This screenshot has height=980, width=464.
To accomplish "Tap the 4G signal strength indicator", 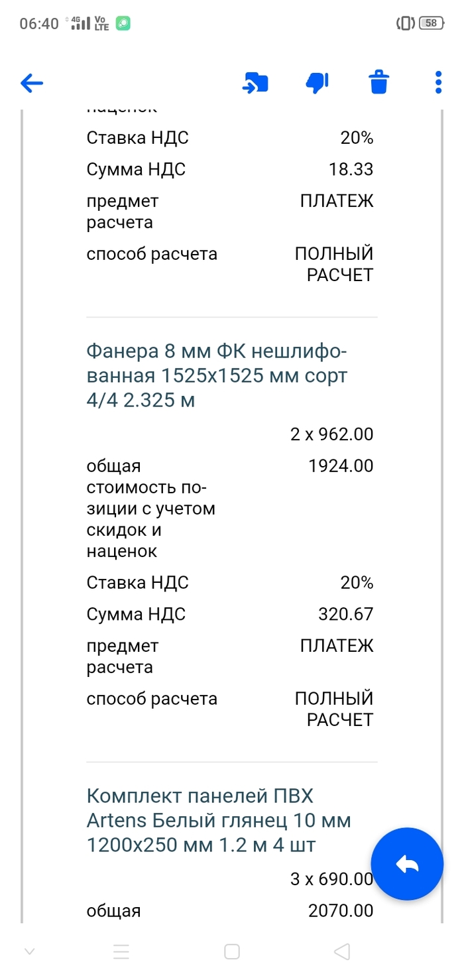I will tap(79, 23).
